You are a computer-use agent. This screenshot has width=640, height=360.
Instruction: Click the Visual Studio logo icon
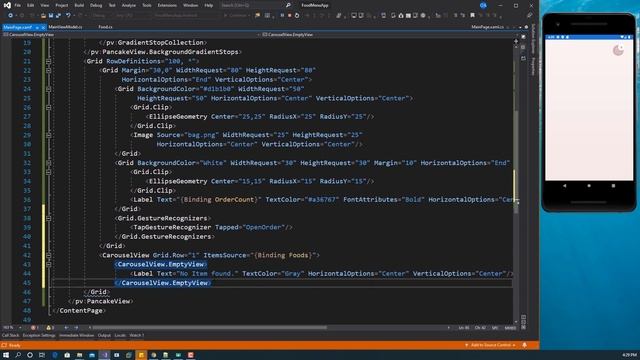pos(7,5)
